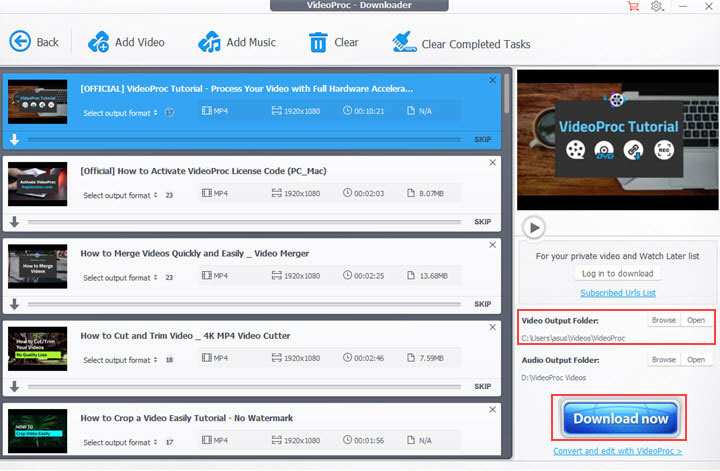This screenshot has width=720, height=471.
Task: Play the preview video
Action: 534,227
